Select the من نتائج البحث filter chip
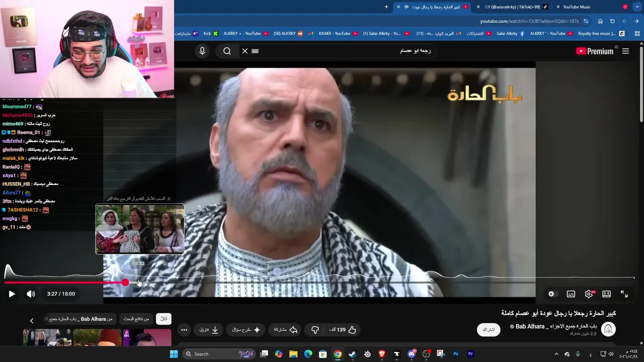This screenshot has width=644, height=362. click(136, 319)
